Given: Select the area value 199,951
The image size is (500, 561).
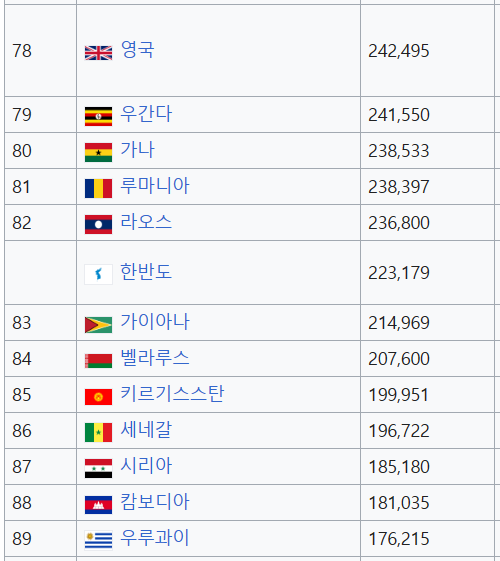Looking at the screenshot, I should coord(399,395).
